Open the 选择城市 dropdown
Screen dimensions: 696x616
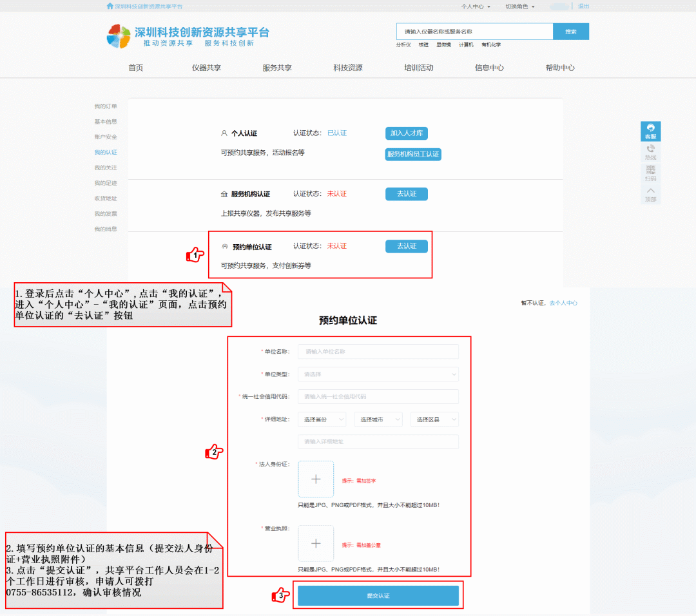tap(378, 419)
